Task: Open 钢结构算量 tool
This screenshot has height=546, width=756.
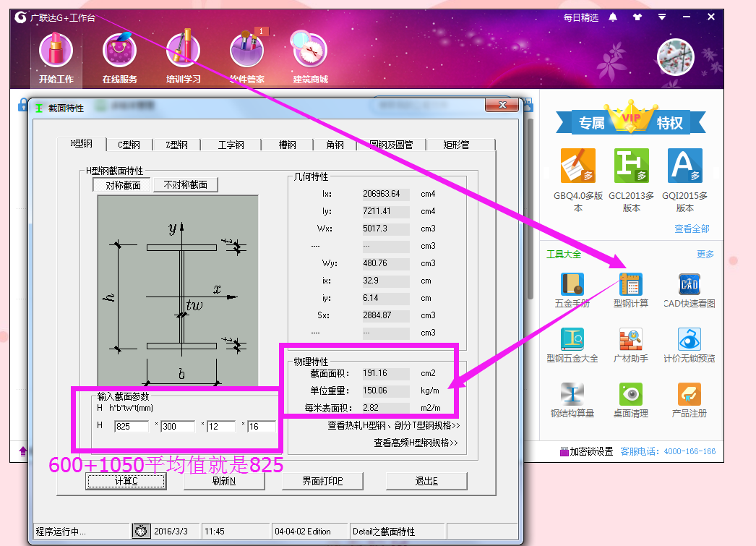Action: pyautogui.click(x=572, y=401)
